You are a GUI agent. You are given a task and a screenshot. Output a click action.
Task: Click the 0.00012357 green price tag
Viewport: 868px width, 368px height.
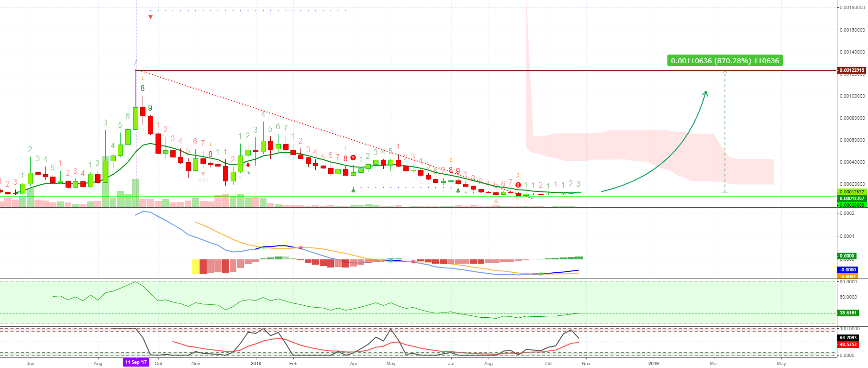852,199
